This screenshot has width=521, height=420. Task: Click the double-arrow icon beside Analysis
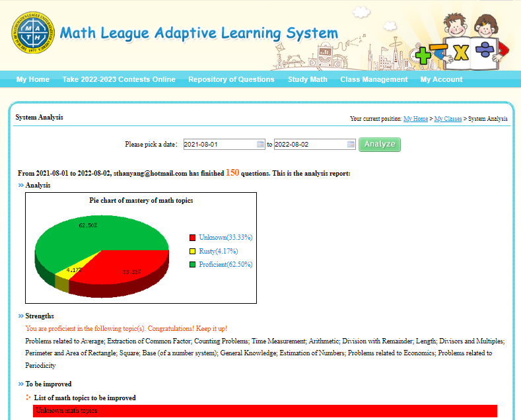tap(21, 185)
